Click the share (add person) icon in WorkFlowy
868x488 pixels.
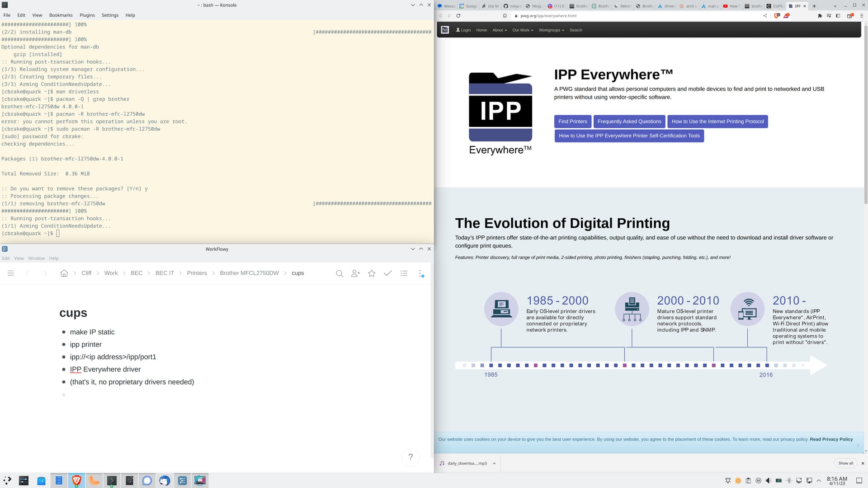(355, 273)
